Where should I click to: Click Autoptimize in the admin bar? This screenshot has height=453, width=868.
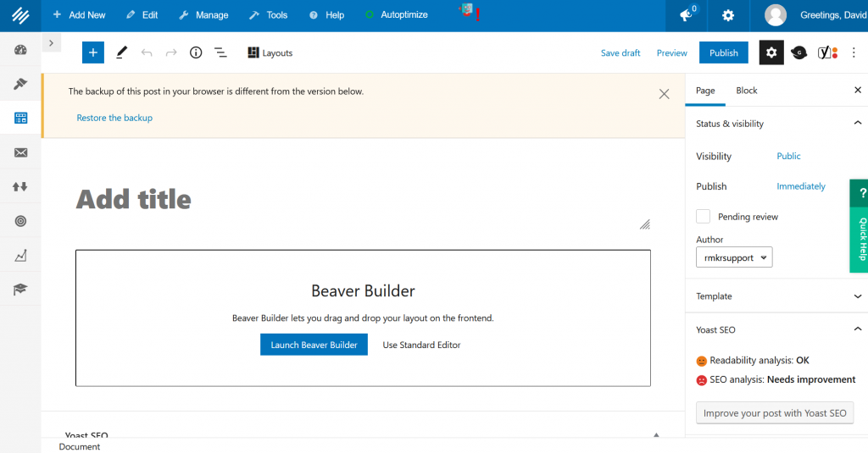coord(397,15)
